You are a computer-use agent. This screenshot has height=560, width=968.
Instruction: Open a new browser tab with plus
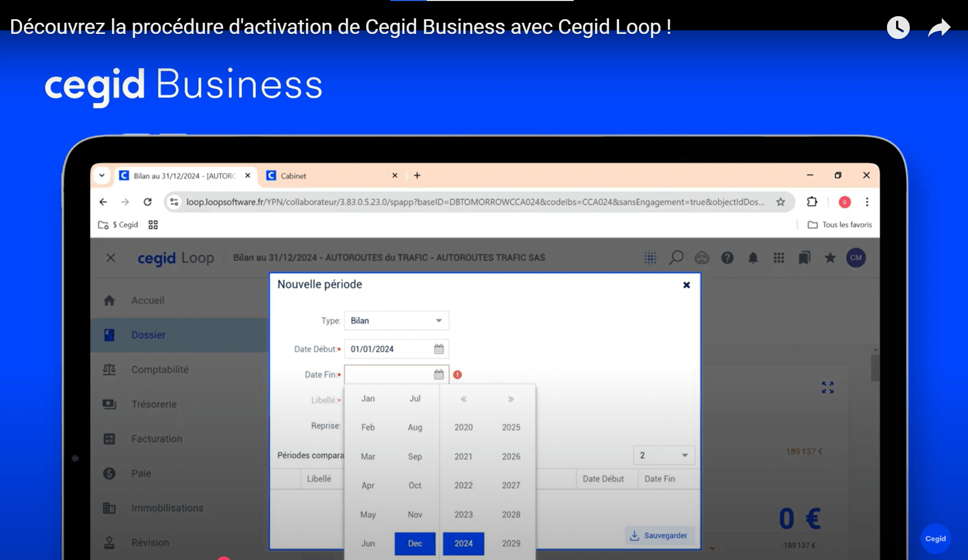pyautogui.click(x=417, y=176)
